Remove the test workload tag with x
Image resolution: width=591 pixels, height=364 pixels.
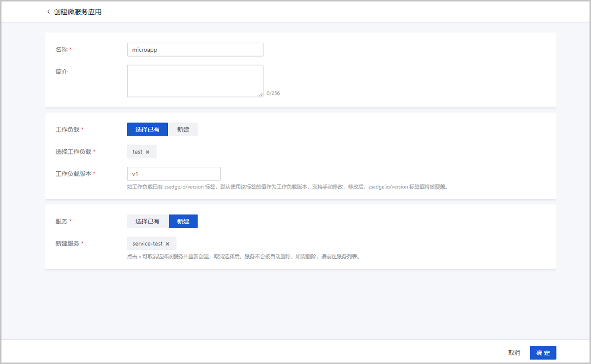[x=147, y=152]
